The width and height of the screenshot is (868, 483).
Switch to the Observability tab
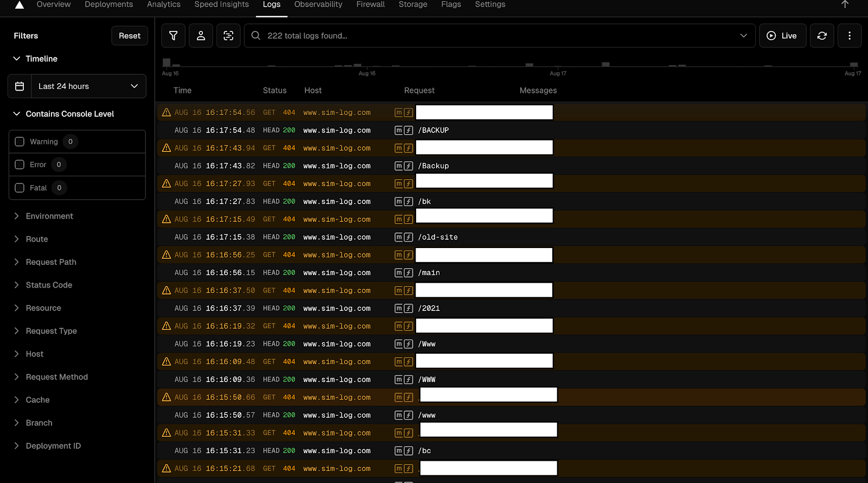(318, 4)
